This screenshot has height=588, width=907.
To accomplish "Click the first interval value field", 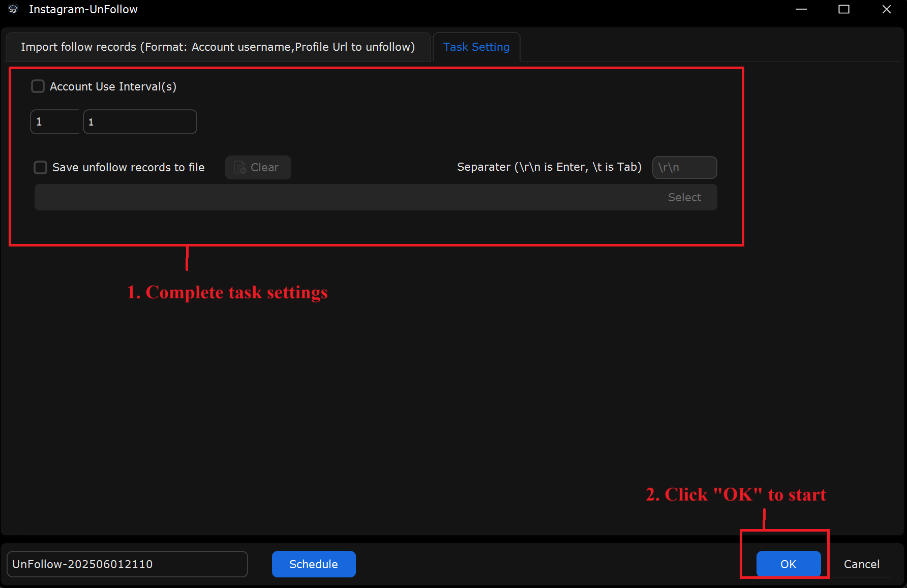I will 55,122.
